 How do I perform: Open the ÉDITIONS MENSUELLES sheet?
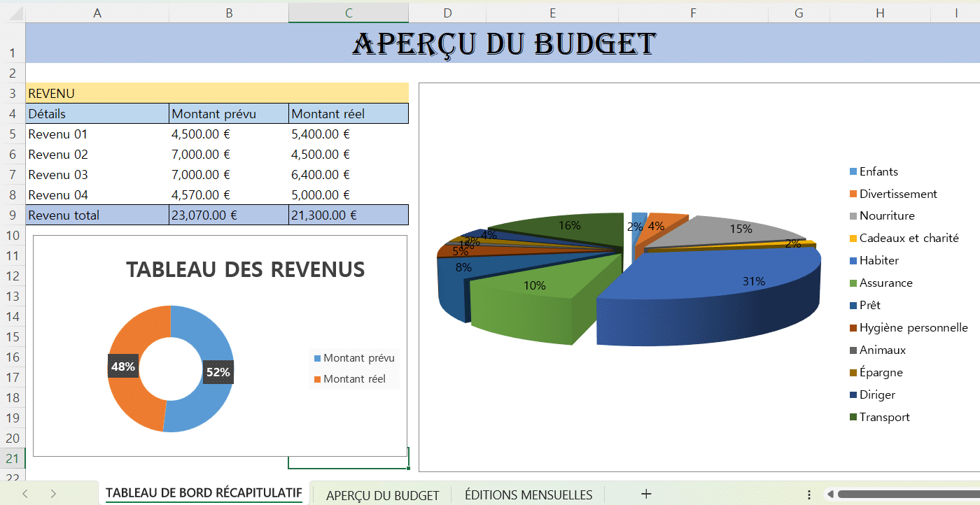point(528,493)
